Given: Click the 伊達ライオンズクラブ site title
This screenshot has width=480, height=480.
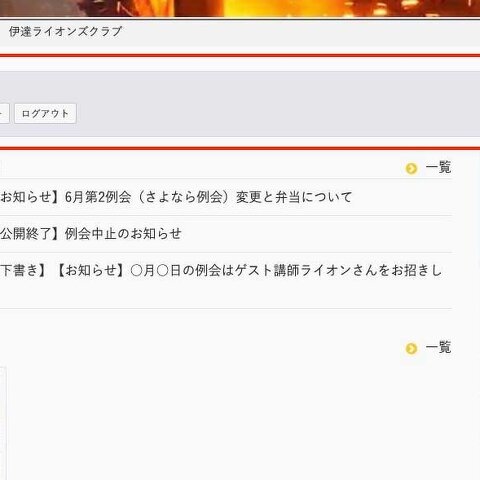Looking at the screenshot, I should click(x=66, y=32).
